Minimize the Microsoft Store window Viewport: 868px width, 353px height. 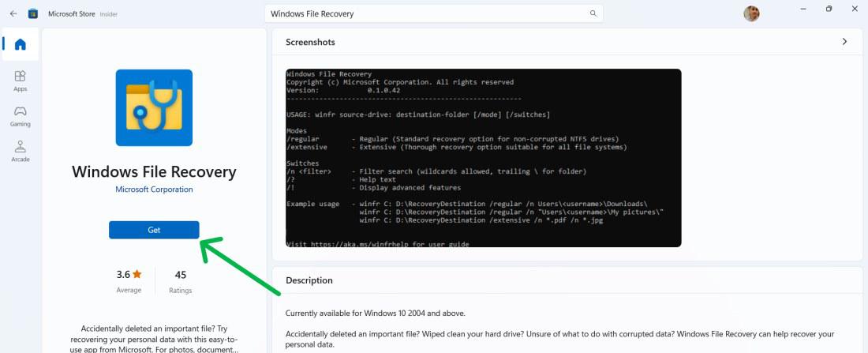(803, 9)
